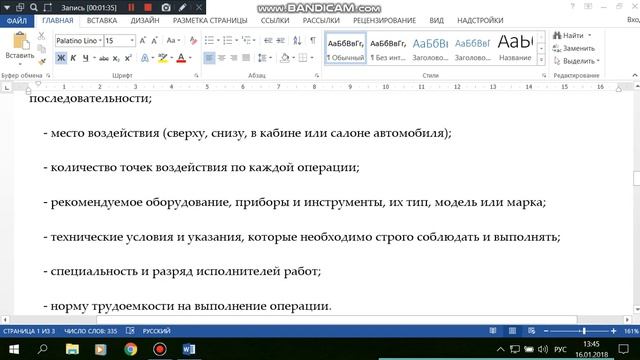Stop the Bandicam recording
Viewport: 640px width, 360px height.
[148, 7]
